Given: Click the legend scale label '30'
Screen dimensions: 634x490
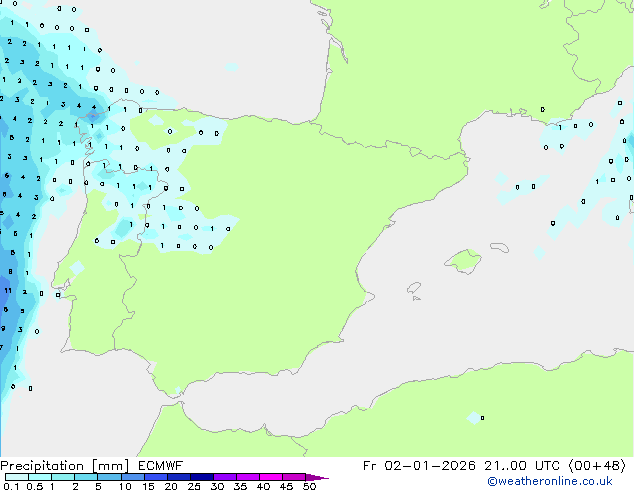Looking at the screenshot, I should [217, 486].
